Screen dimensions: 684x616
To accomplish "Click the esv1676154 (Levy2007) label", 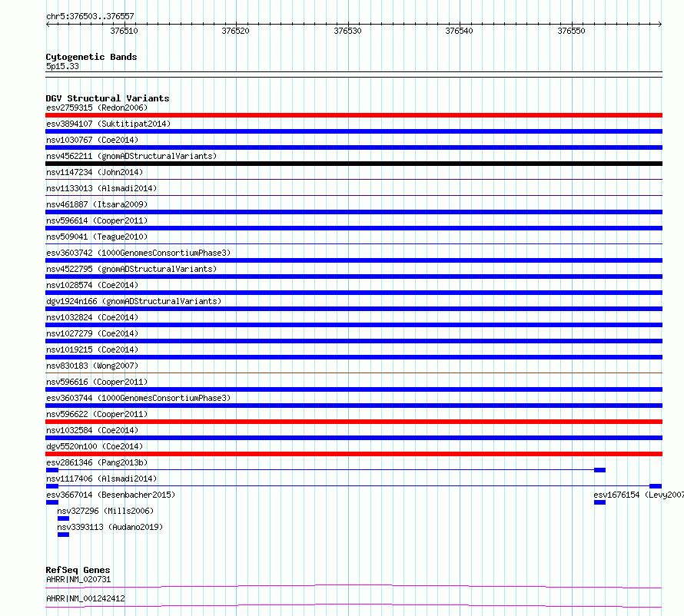I will tap(639, 495).
